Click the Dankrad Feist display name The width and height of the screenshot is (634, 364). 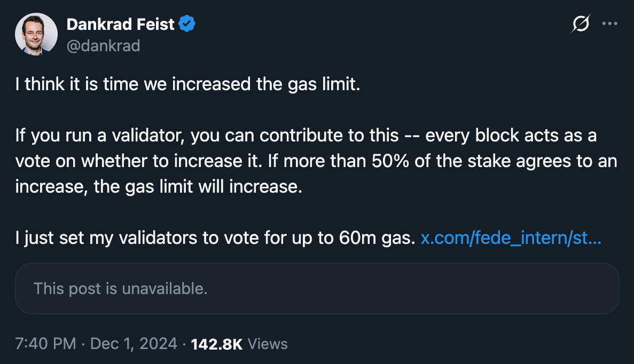pyautogui.click(x=119, y=23)
